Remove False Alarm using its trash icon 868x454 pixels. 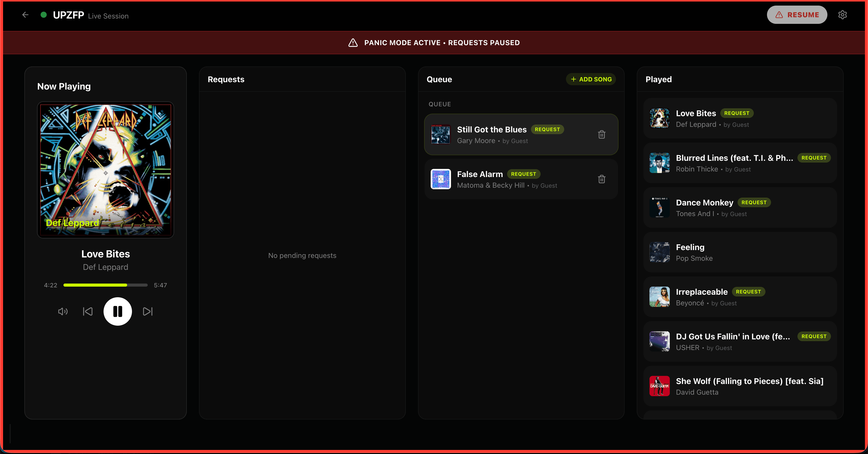click(x=602, y=179)
